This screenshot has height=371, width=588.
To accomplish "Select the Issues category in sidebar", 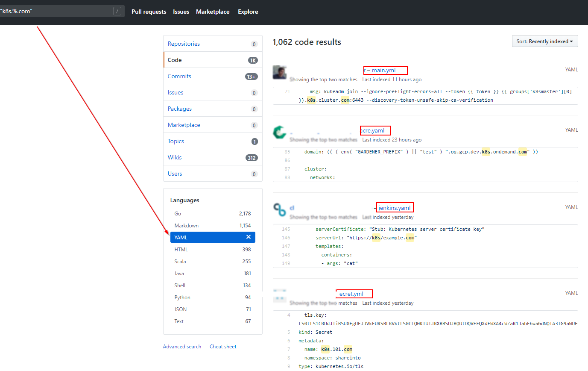I will pyautogui.click(x=213, y=92).
